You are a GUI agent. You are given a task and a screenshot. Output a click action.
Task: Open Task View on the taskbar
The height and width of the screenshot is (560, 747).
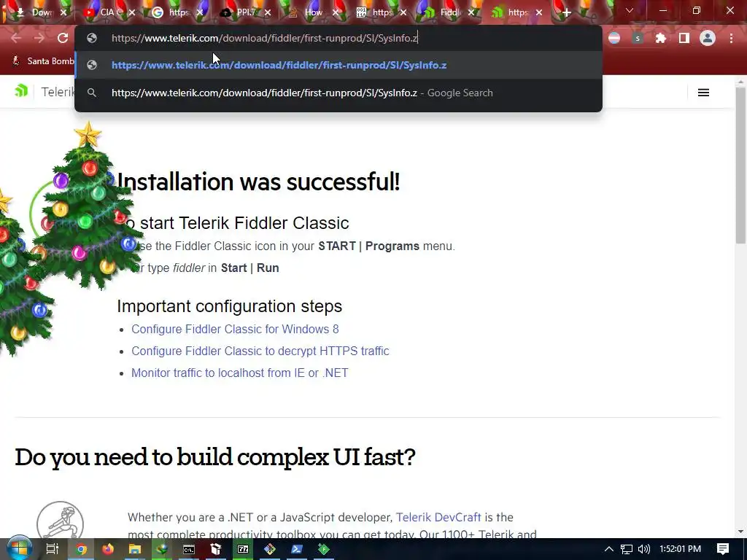tap(52, 549)
